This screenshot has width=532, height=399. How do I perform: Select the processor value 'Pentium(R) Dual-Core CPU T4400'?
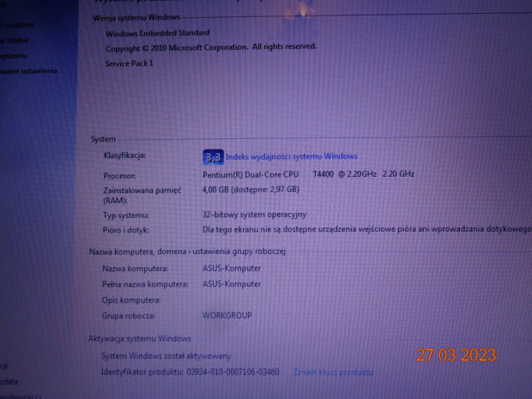tap(268, 174)
